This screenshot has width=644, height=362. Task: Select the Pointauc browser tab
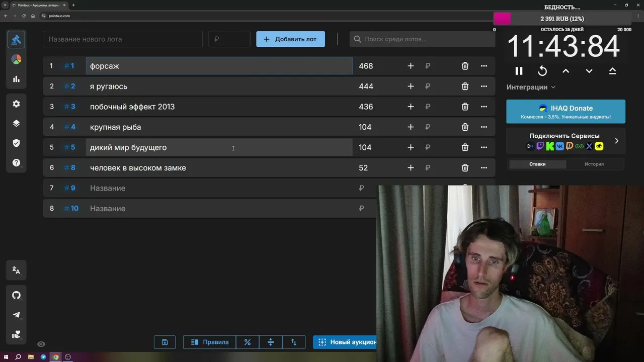point(38,5)
